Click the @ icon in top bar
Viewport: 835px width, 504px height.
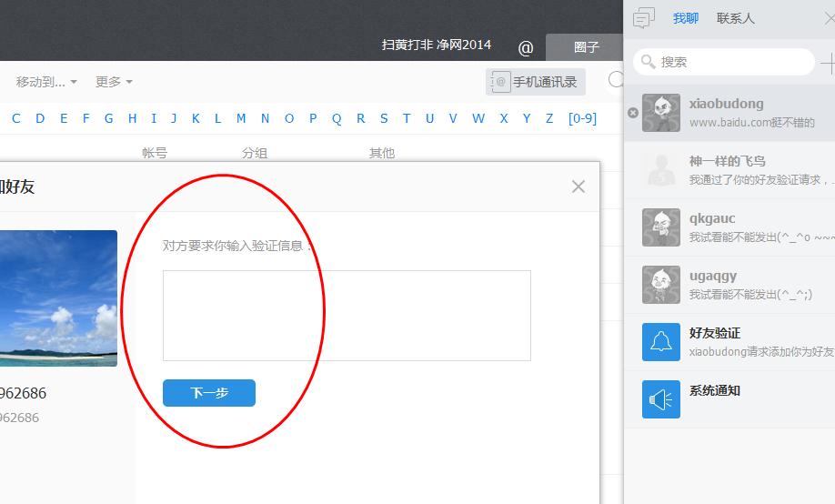pos(526,48)
